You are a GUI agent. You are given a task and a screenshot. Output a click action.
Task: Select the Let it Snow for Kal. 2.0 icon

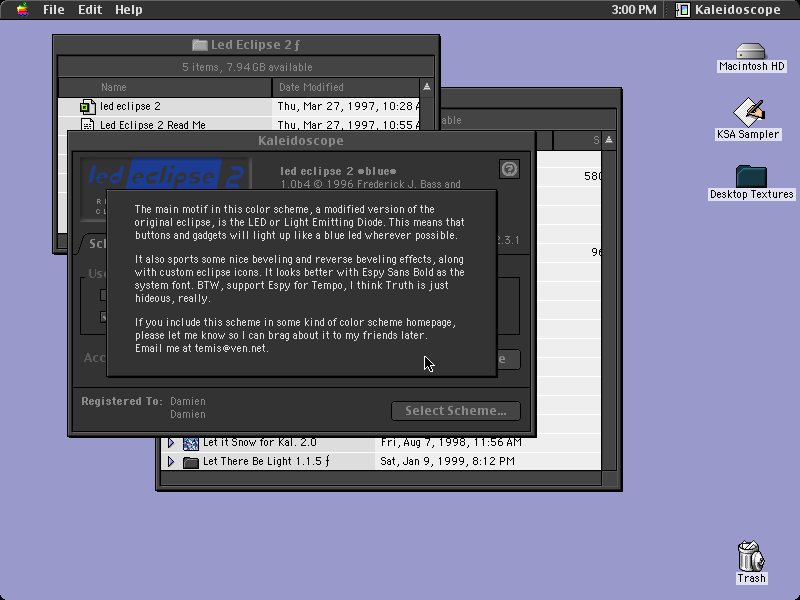coord(191,443)
